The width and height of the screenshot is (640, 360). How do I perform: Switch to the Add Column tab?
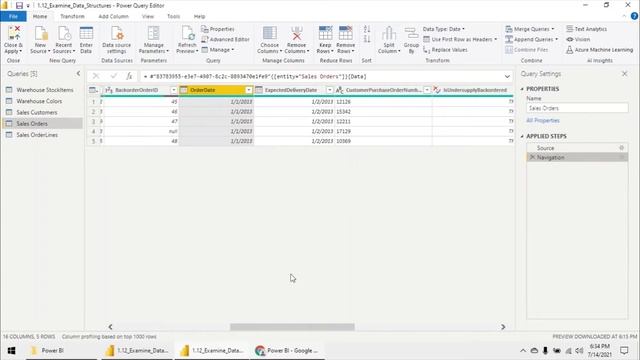[x=113, y=16]
